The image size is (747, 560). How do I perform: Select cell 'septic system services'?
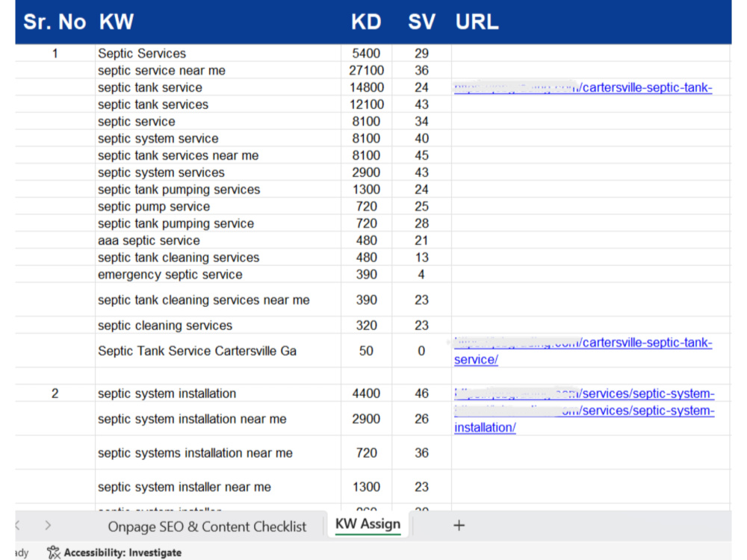[218, 172]
